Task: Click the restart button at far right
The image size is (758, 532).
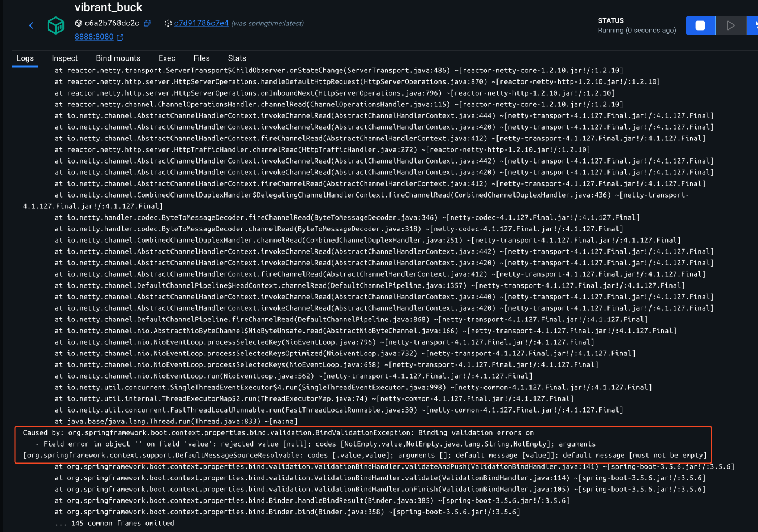Action: pos(754,25)
